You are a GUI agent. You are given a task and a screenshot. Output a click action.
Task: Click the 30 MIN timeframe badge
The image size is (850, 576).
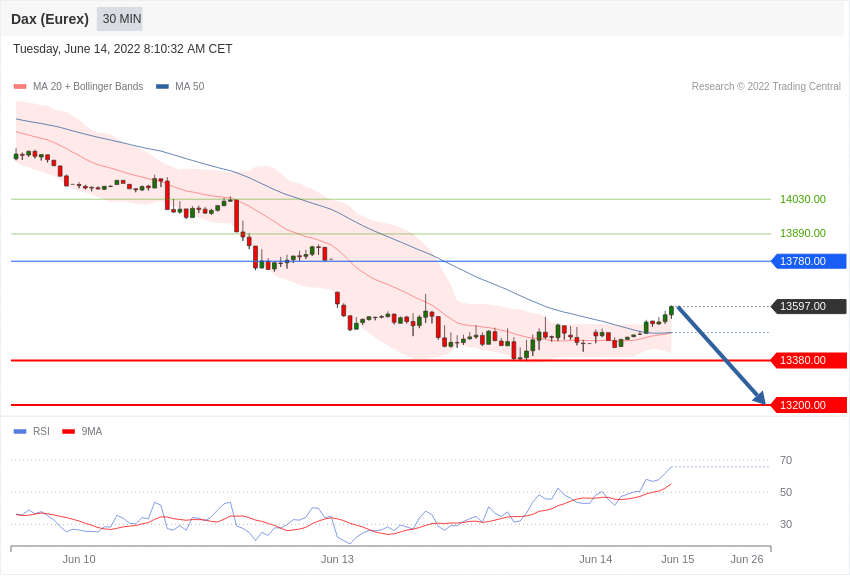[x=120, y=19]
